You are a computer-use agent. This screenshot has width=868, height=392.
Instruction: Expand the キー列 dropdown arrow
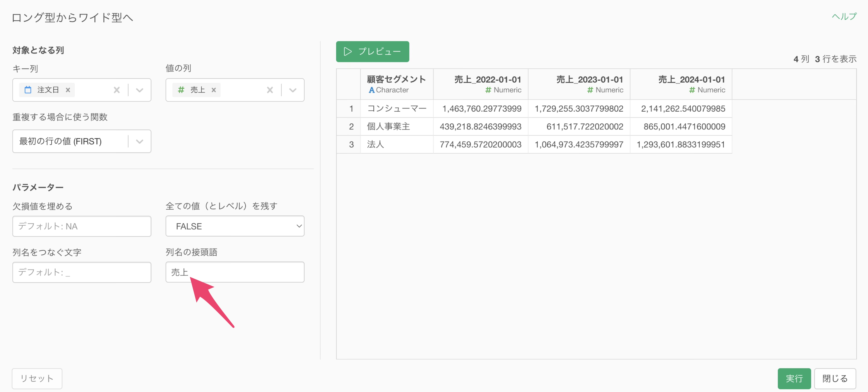coord(139,90)
